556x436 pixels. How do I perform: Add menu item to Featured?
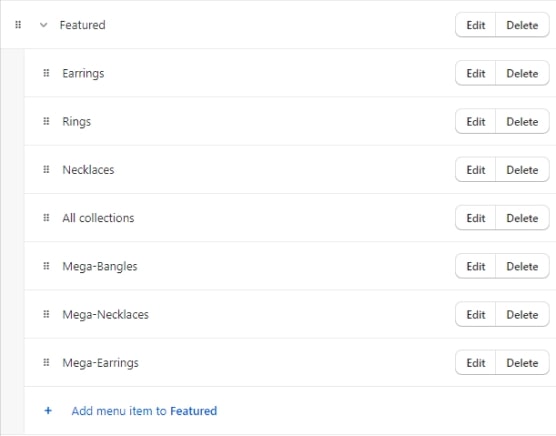coord(144,411)
